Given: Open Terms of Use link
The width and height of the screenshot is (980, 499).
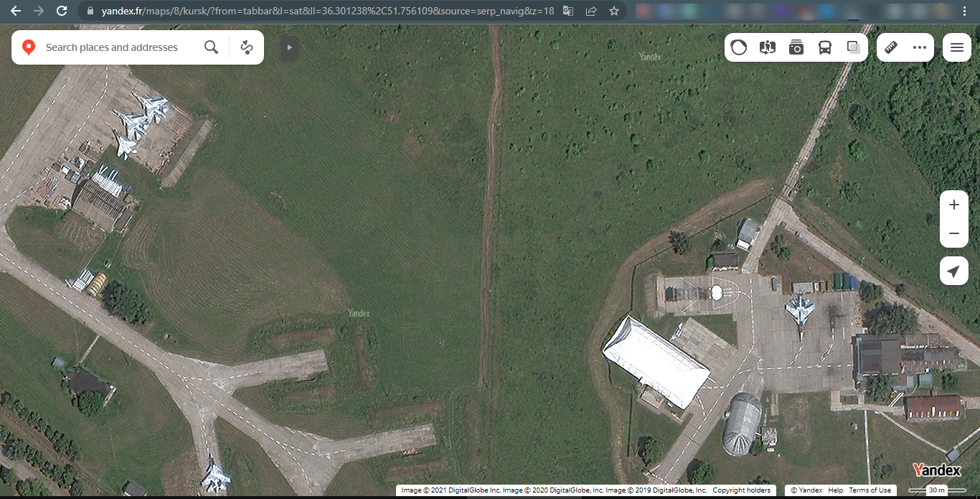Looking at the screenshot, I should [x=870, y=490].
